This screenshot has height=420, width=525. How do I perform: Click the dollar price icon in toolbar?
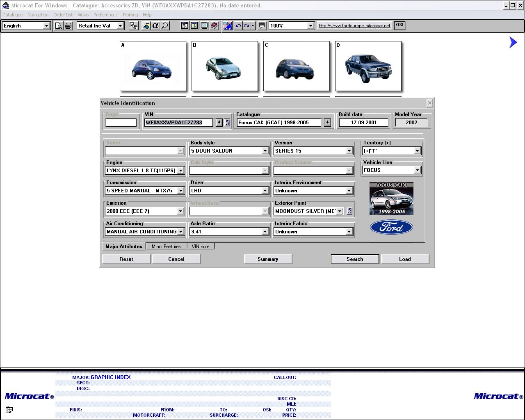(194, 26)
